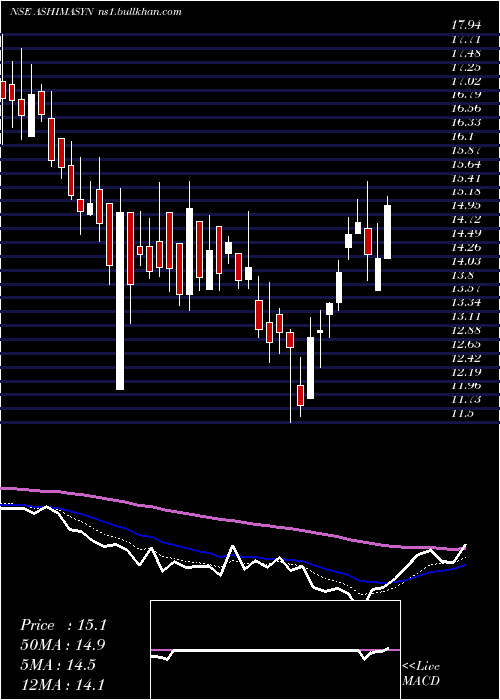Click the 12.19 price axis label
The image size is (500, 700).
click(466, 371)
